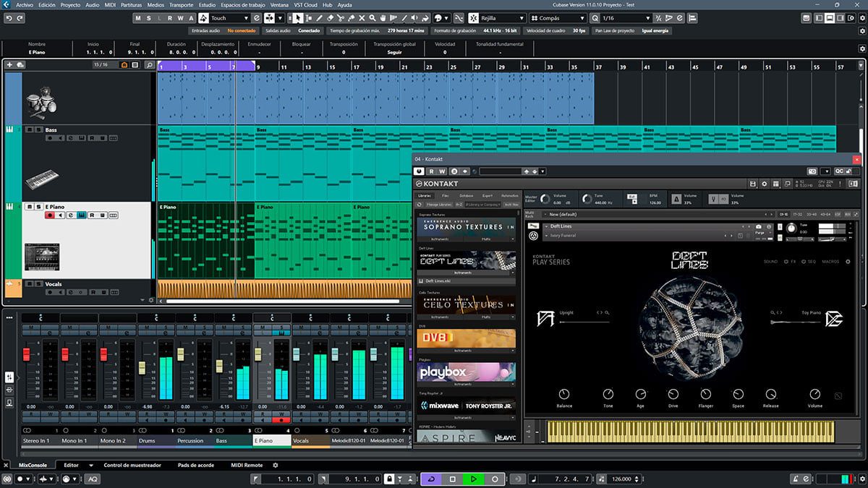
Task: Click the Play tool speaker icon
Action: pos(416,18)
